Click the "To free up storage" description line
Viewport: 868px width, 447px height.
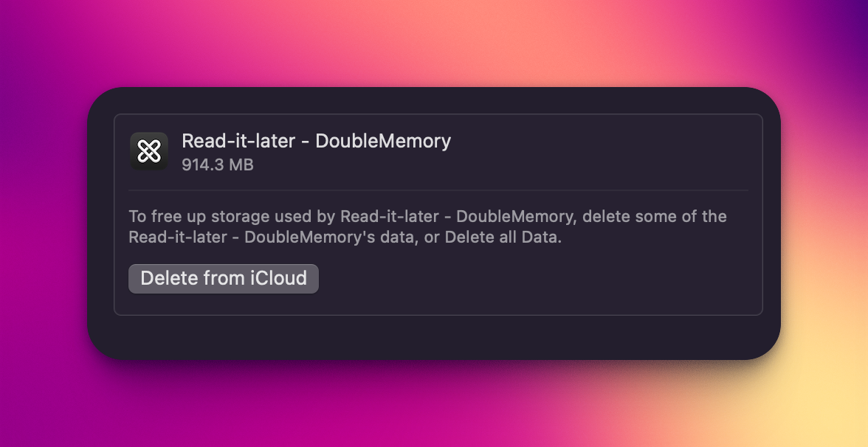[x=427, y=216]
